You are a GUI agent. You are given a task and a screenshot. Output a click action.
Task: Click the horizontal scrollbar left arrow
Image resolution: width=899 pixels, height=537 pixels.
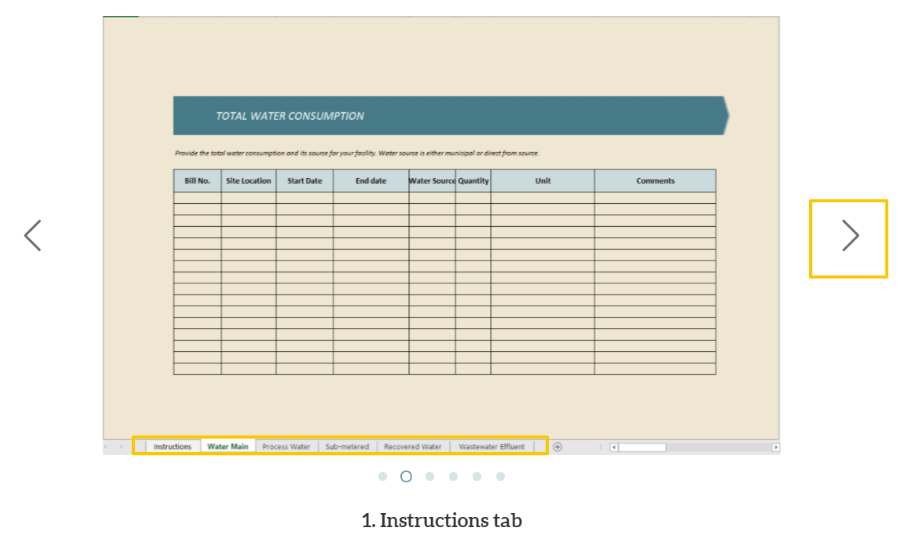coord(614,447)
